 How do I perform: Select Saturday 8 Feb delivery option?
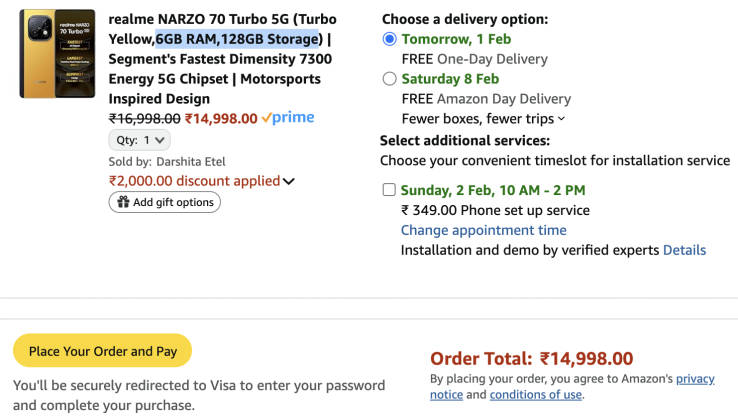tap(389, 79)
